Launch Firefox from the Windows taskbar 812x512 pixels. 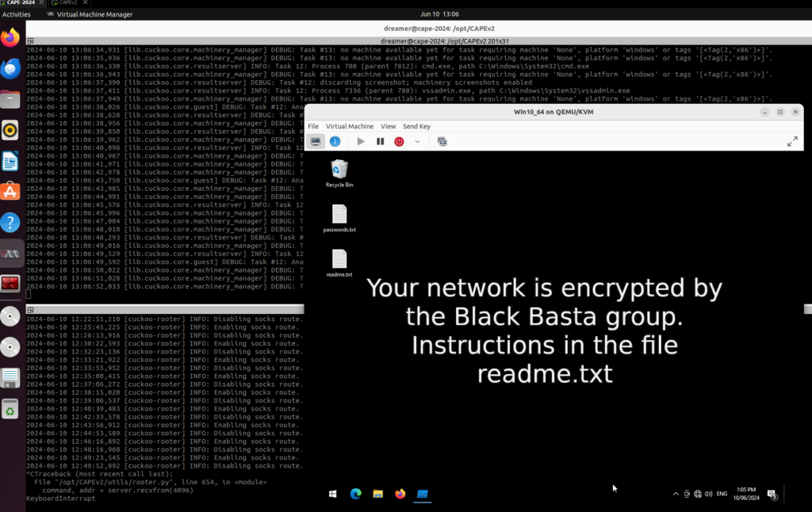point(400,494)
